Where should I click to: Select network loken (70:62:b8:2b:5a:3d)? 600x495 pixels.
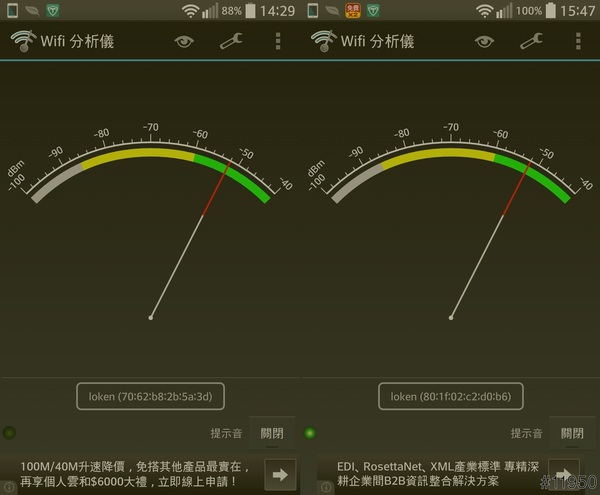(x=150, y=396)
